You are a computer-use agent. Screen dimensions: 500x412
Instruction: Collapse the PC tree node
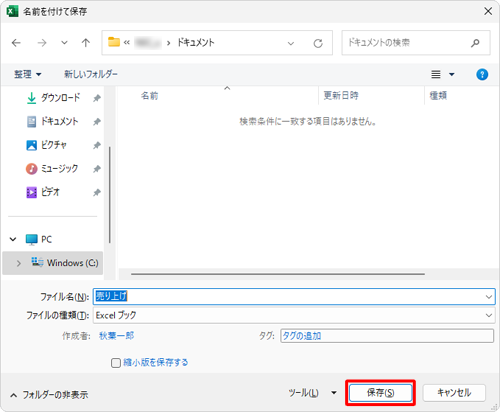click(x=13, y=239)
